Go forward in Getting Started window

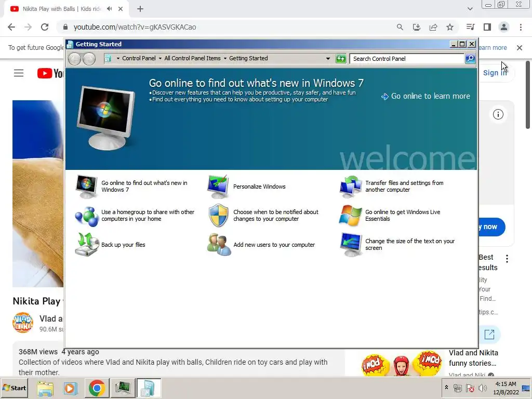pyautogui.click(x=89, y=59)
